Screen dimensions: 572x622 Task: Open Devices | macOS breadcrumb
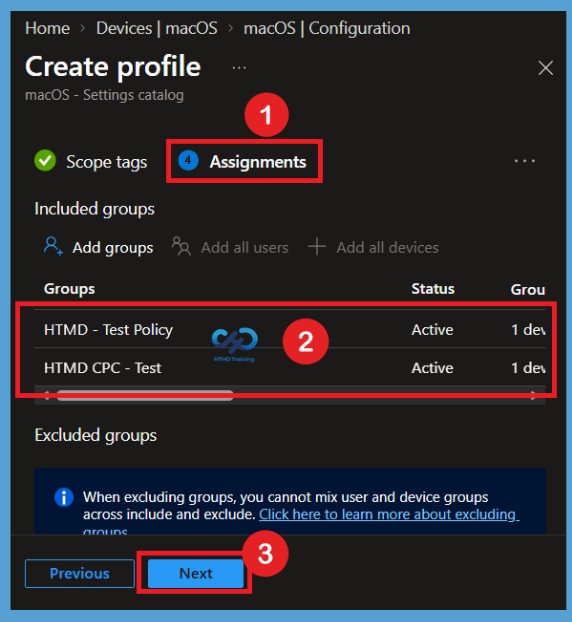[157, 28]
